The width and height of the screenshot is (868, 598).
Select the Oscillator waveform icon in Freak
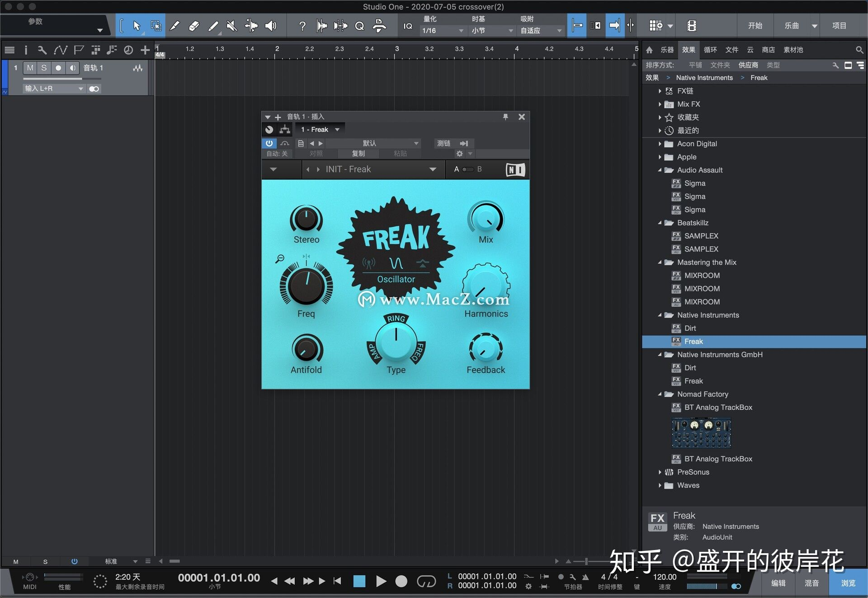pos(396,263)
